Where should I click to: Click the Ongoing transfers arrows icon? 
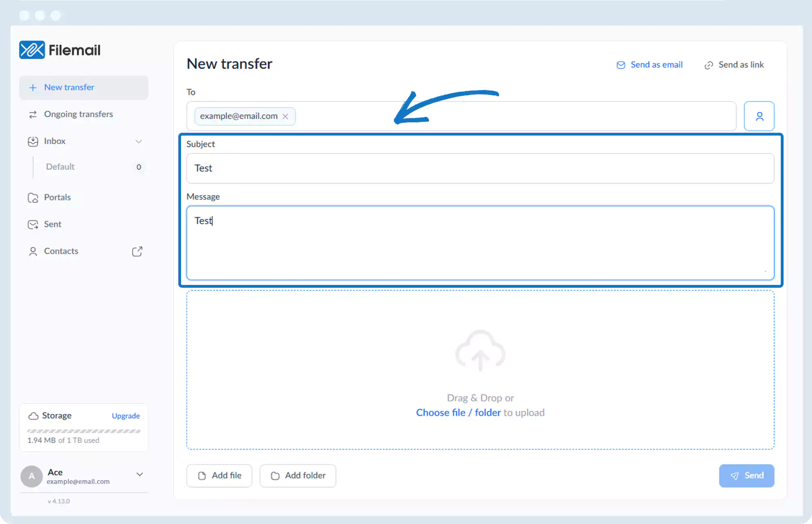point(33,114)
